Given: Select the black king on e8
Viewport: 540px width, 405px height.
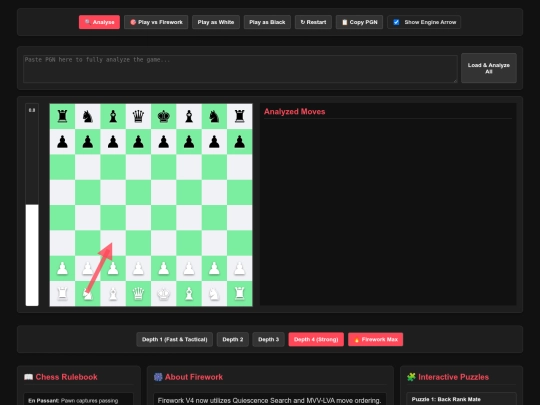Looking at the screenshot, I should coord(164,116).
